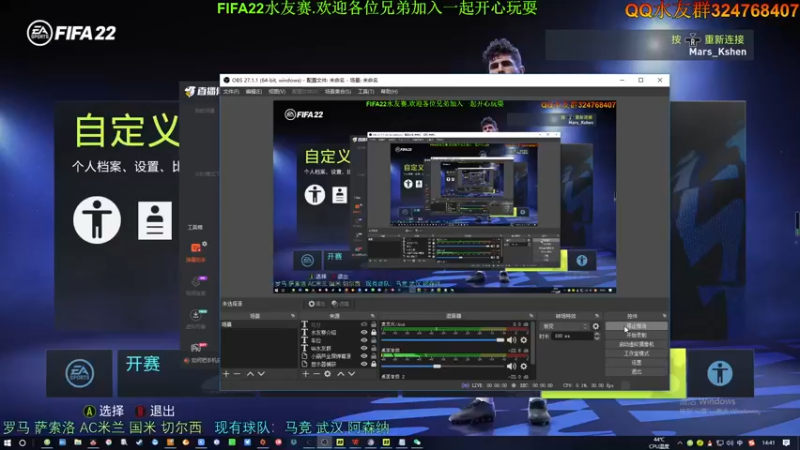Increase the transition duration stepper
The width and height of the screenshot is (800, 450).
pyautogui.click(x=597, y=334)
